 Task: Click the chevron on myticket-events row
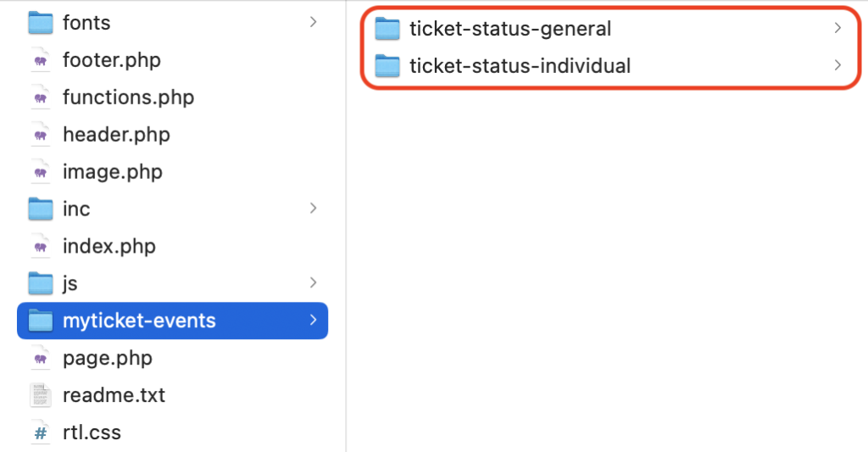click(x=314, y=321)
